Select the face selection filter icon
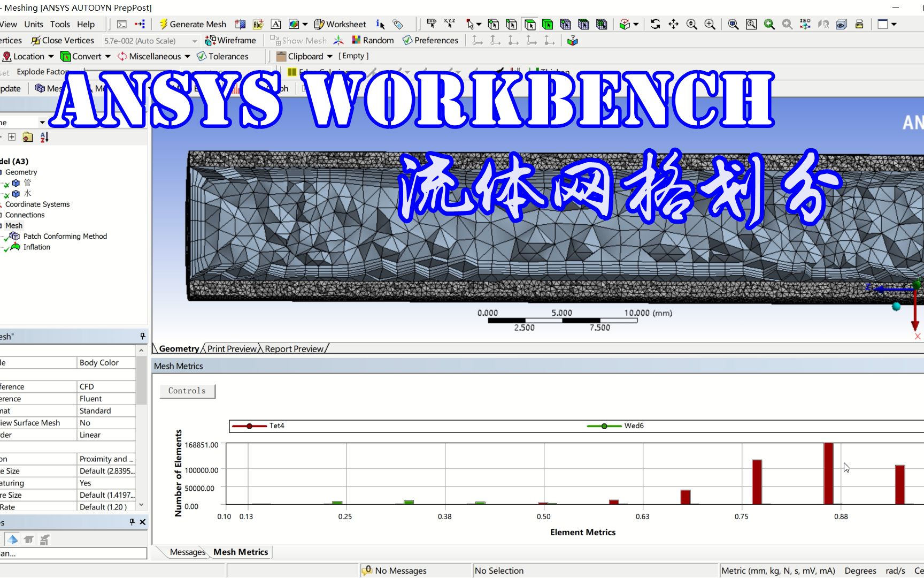The height and width of the screenshot is (578, 924). coord(530,24)
